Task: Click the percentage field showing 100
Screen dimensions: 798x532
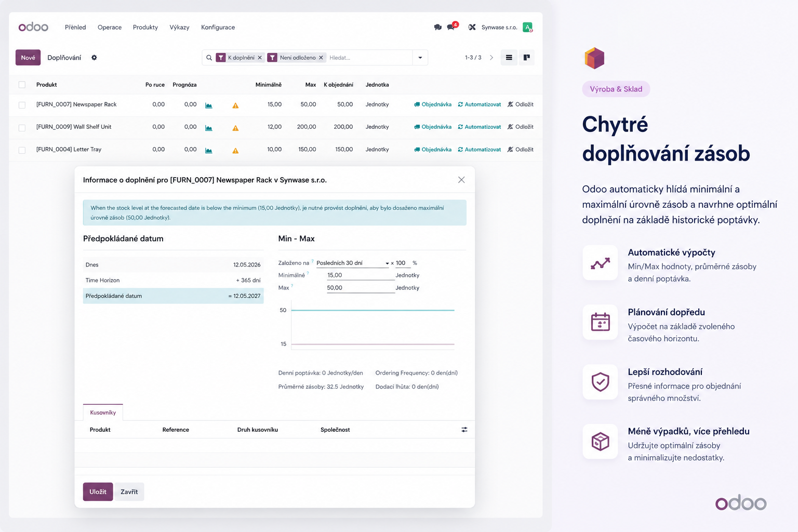Action: [403, 263]
